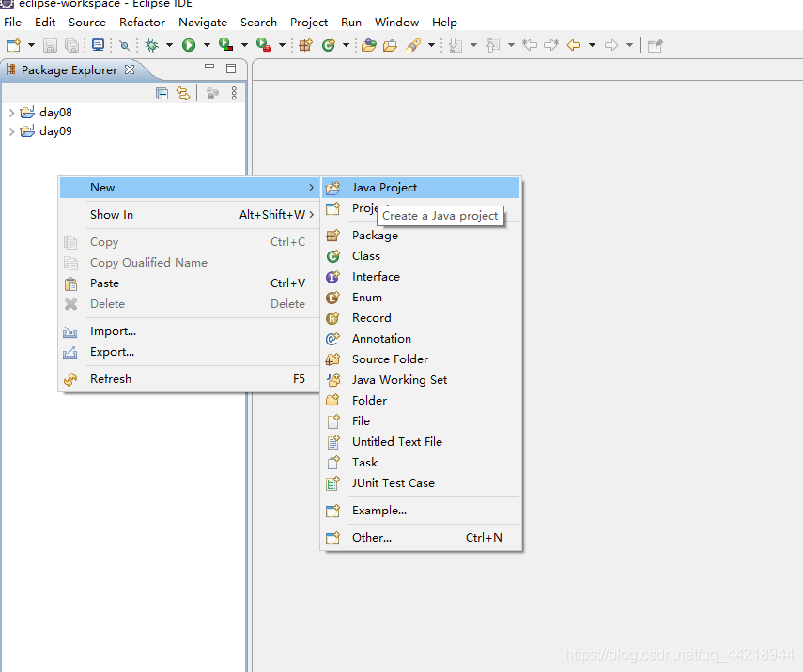Select Source Folder in New submenu
Image resolution: width=803 pixels, height=672 pixels.
[421, 359]
